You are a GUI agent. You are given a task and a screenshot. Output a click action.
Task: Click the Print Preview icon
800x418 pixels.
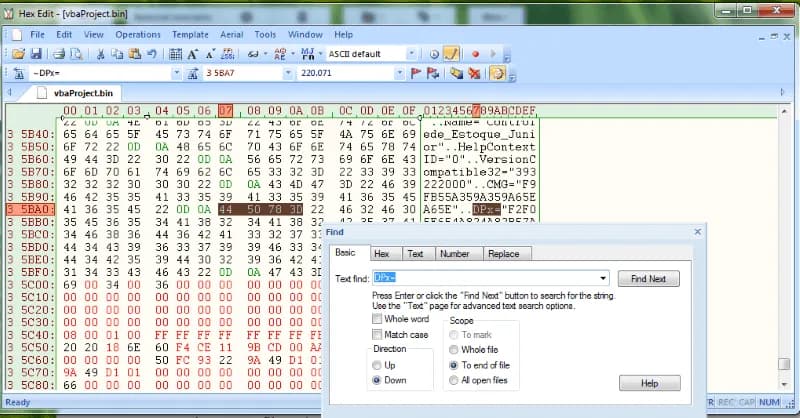point(76,54)
